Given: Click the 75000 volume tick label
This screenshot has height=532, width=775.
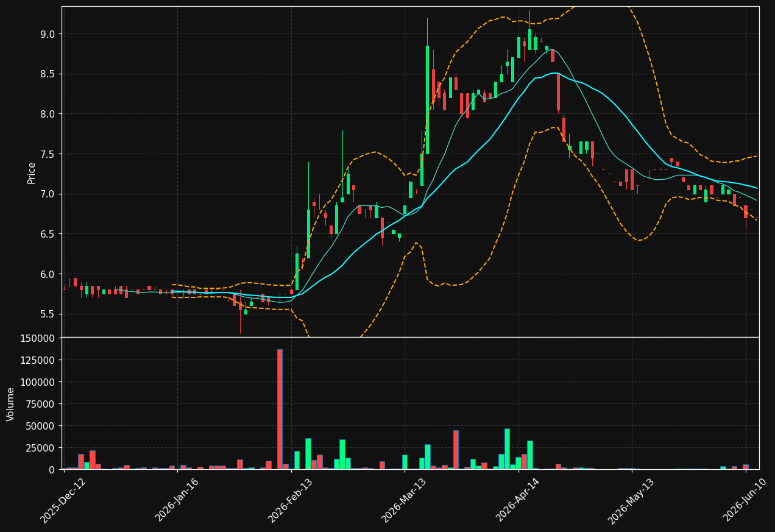Looking at the screenshot, I should 40,404.
